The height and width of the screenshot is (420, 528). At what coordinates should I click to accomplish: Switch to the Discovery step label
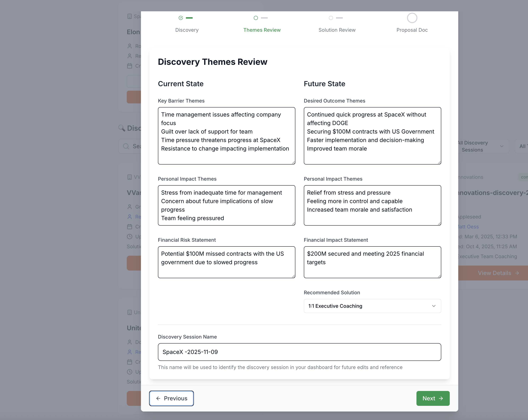pyautogui.click(x=187, y=30)
